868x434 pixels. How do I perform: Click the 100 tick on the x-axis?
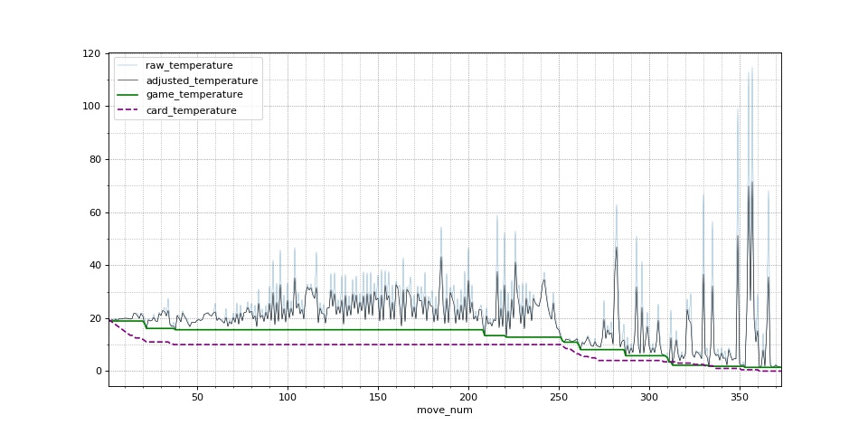point(288,396)
